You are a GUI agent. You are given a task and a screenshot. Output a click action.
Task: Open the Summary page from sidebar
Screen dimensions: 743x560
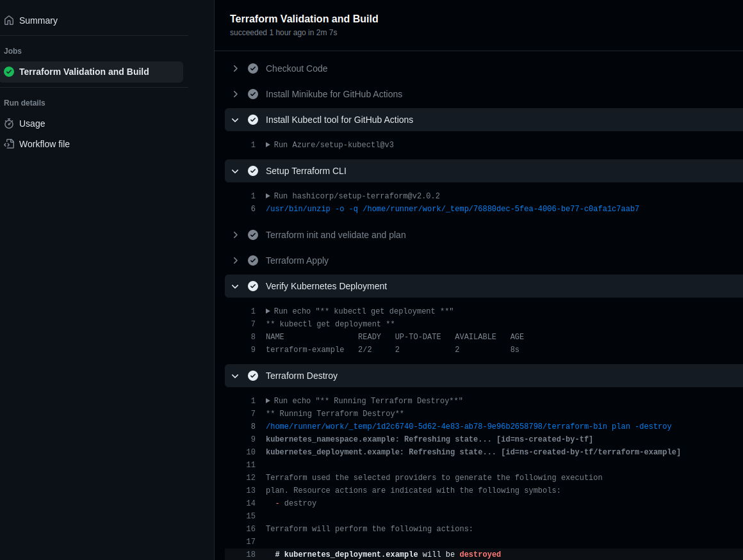(38, 20)
